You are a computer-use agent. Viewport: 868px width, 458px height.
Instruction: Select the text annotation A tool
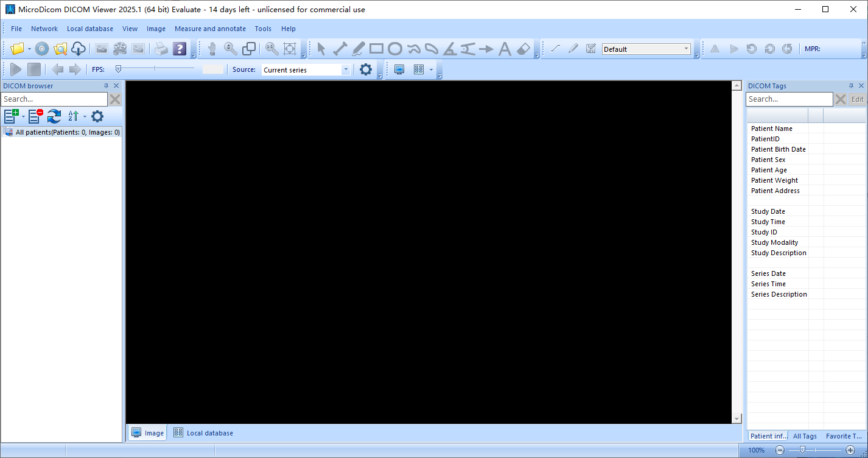pyautogui.click(x=505, y=49)
